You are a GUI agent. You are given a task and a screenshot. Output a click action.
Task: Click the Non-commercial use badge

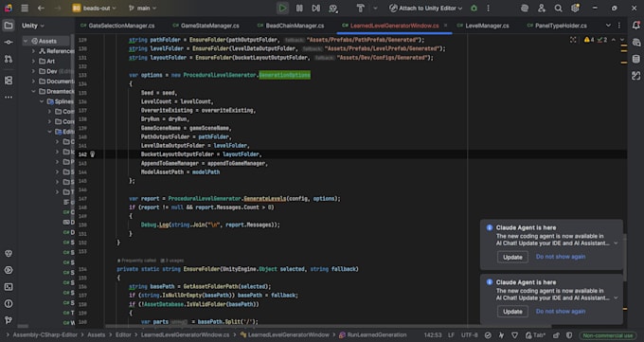coord(607,335)
